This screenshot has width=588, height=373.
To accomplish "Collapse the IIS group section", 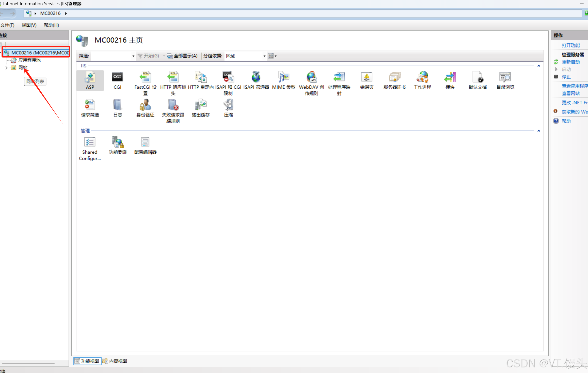I will click(x=539, y=66).
